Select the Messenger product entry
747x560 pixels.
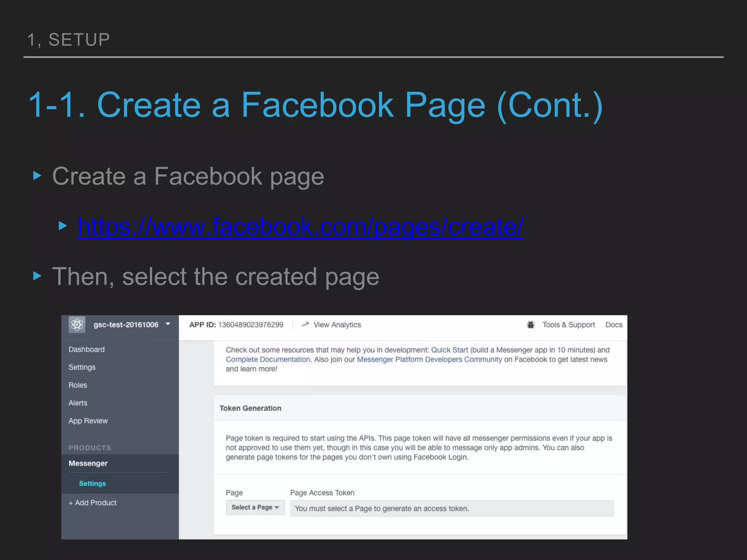(88, 463)
